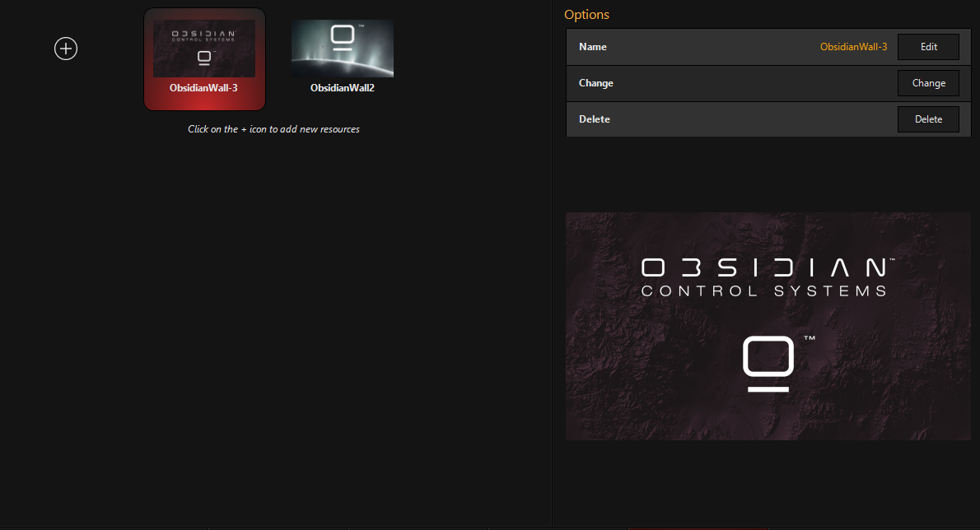Click the large ObsidianWall-3 preview image
980x530 pixels.
[768, 326]
